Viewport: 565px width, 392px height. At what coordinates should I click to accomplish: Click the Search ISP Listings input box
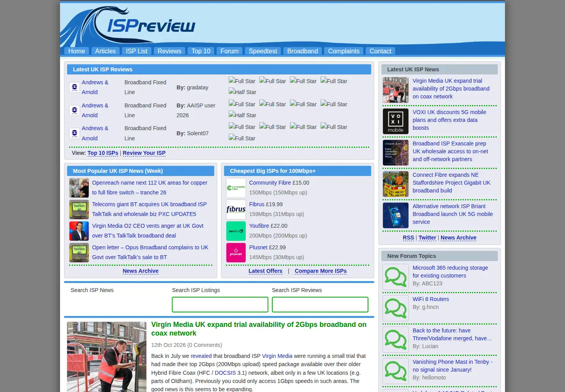[x=220, y=305]
